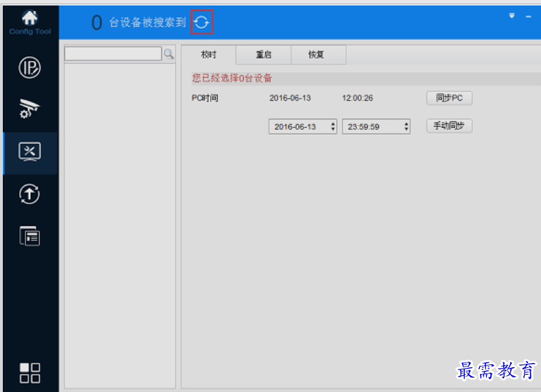Decrease the manual time with down arrow
The height and width of the screenshot is (392, 541).
click(x=406, y=129)
